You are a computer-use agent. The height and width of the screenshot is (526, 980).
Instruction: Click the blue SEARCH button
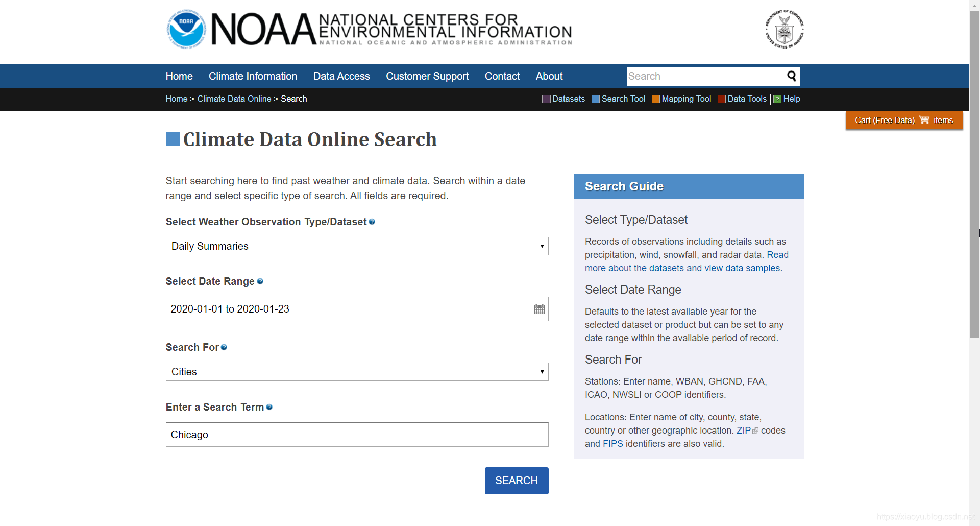[517, 481]
